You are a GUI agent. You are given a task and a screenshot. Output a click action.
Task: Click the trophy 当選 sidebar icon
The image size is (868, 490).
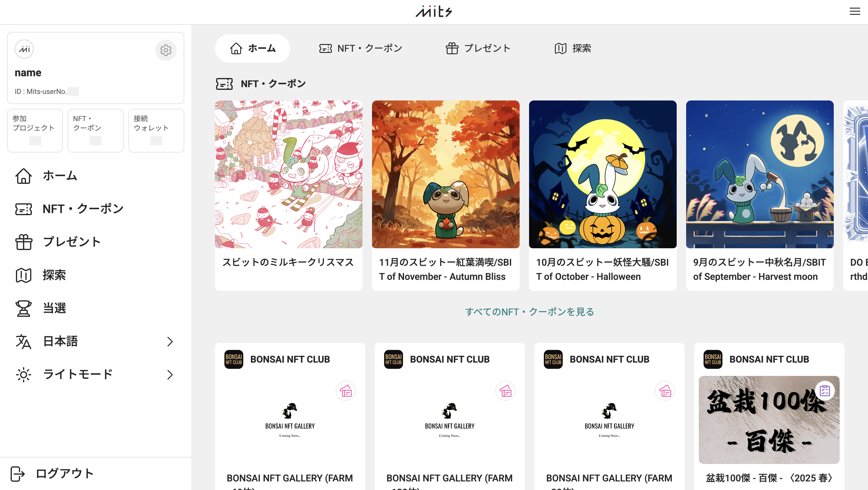24,308
